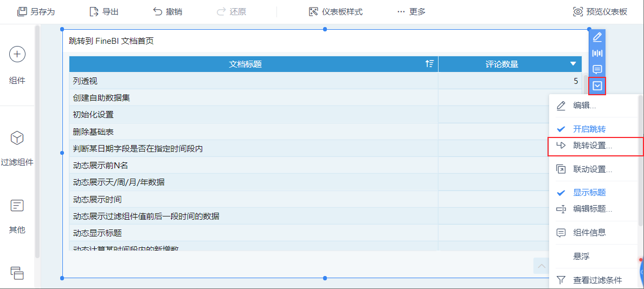The image size is (644, 289).
Task: Open the More (更多) menu
Action: point(411,11)
